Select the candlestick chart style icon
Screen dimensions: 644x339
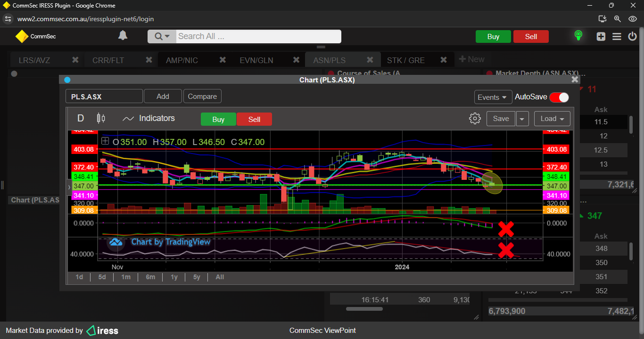(101, 119)
